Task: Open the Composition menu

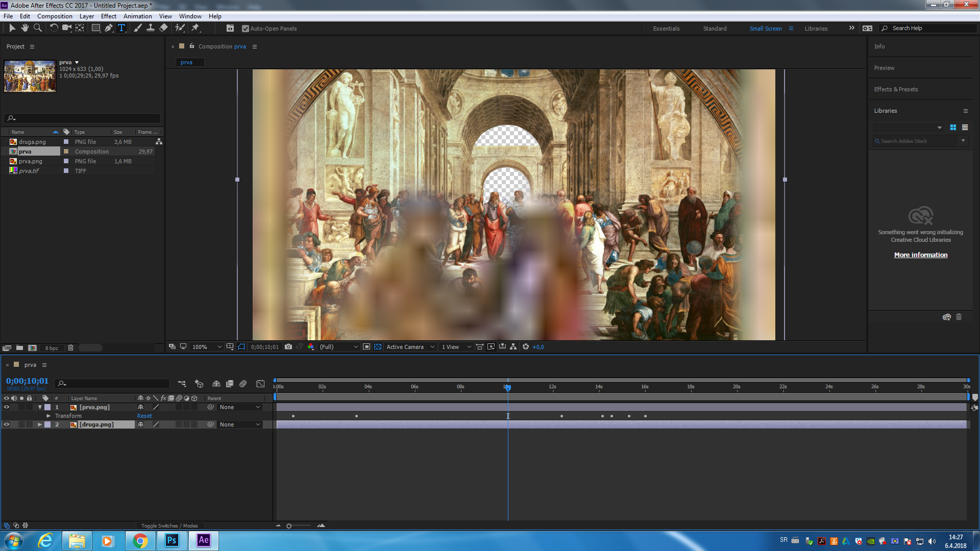Action: coord(55,16)
